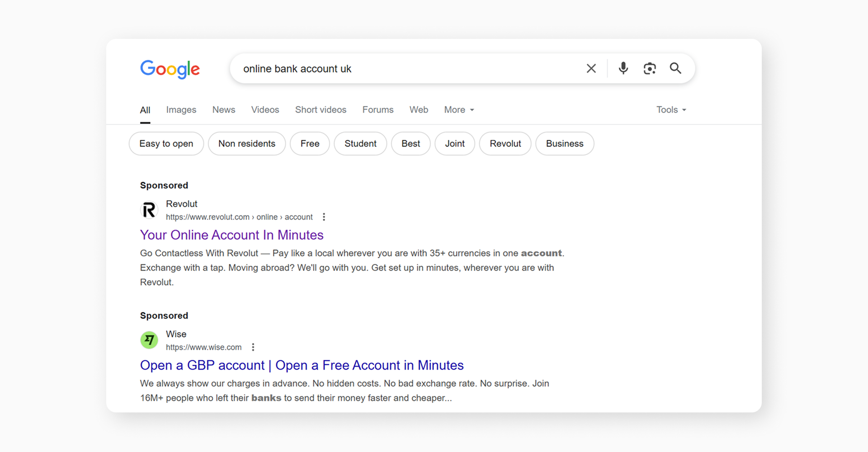The height and width of the screenshot is (452, 868).
Task: Click the 'Wise' site name
Action: pos(176,334)
